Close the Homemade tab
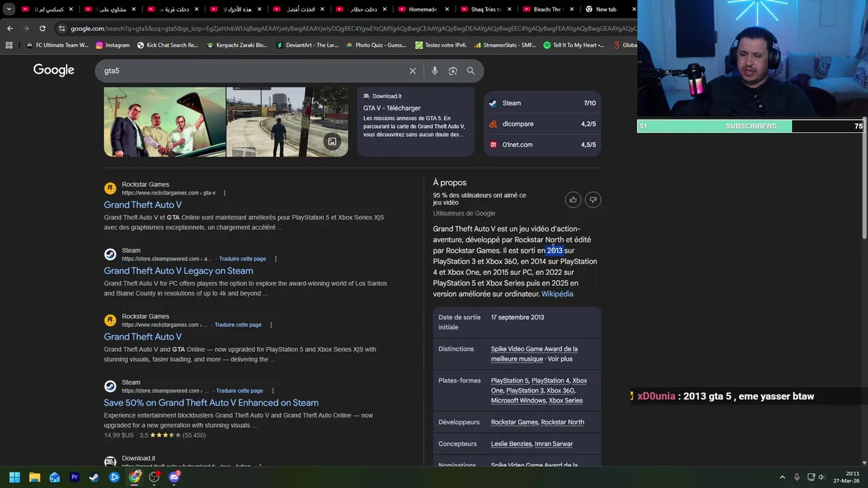The height and width of the screenshot is (488, 868). tap(446, 9)
